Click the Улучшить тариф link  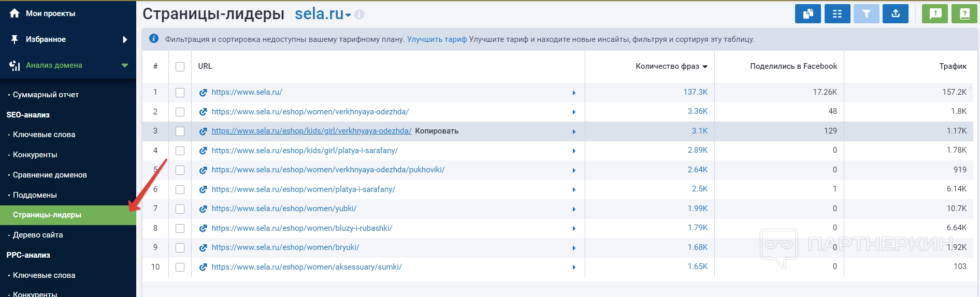click(437, 39)
